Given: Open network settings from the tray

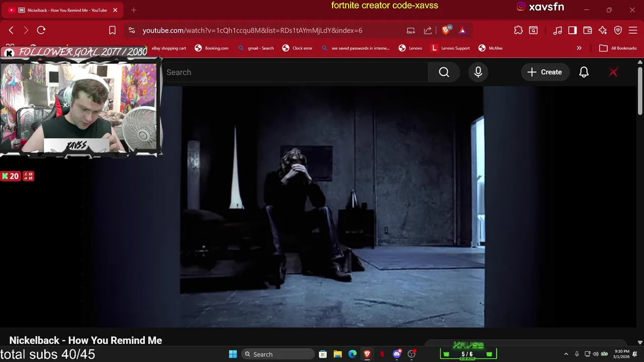Looking at the screenshot, I should pyautogui.click(x=588, y=354).
